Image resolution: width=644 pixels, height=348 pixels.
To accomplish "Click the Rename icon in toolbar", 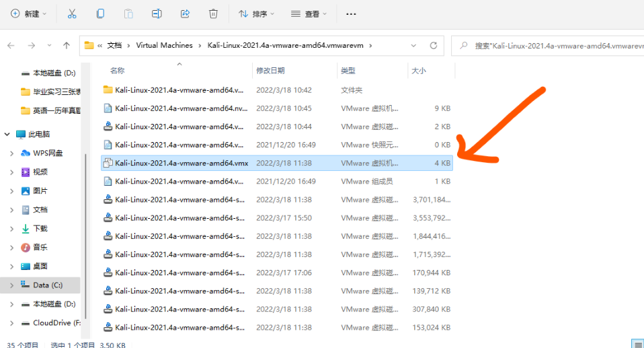I will click(x=157, y=14).
